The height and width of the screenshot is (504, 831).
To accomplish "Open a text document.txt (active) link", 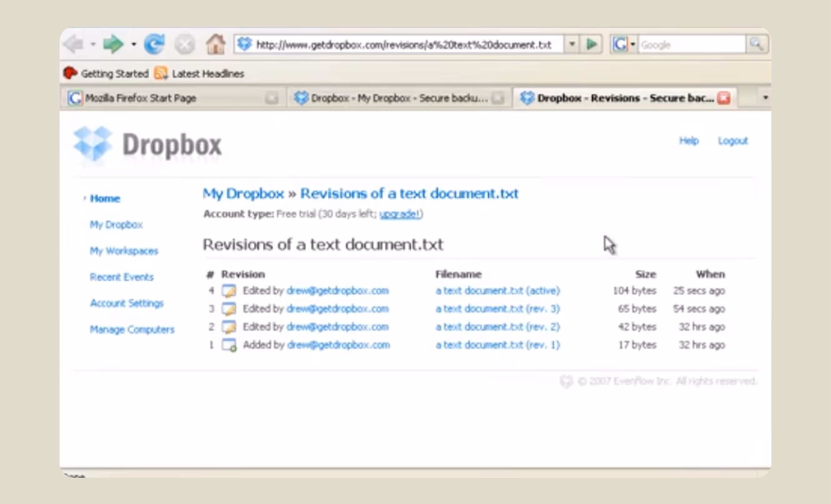I will tap(498, 291).
